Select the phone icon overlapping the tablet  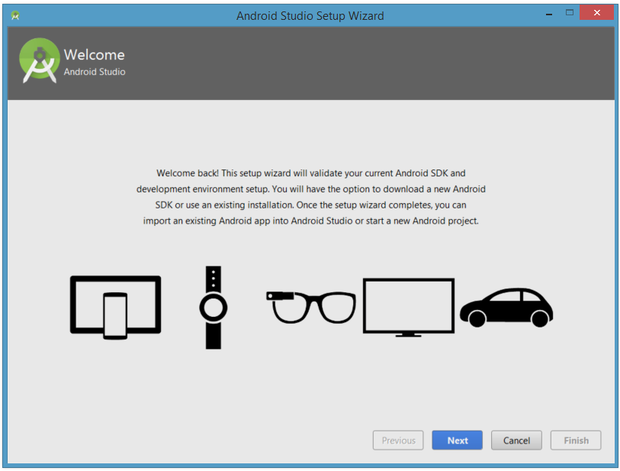point(116,315)
